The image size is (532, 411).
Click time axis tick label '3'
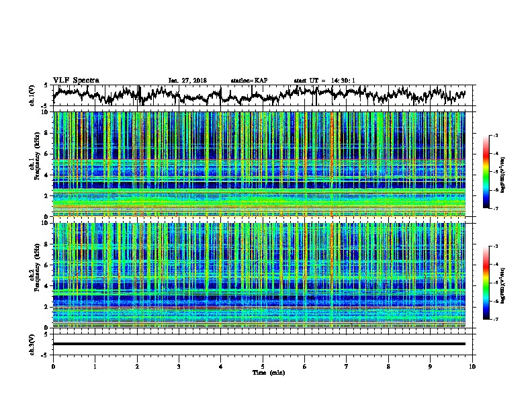click(x=179, y=367)
